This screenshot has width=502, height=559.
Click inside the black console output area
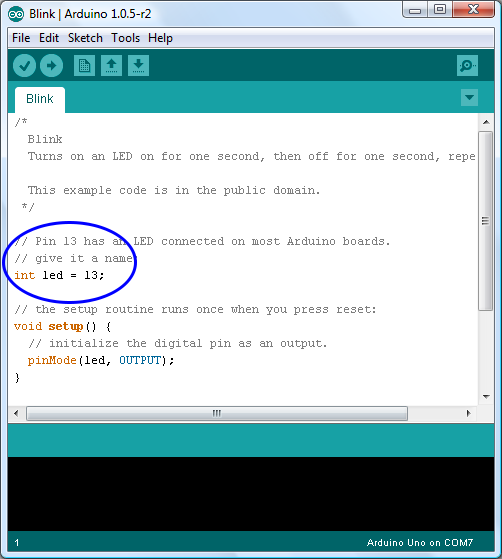pos(251,494)
